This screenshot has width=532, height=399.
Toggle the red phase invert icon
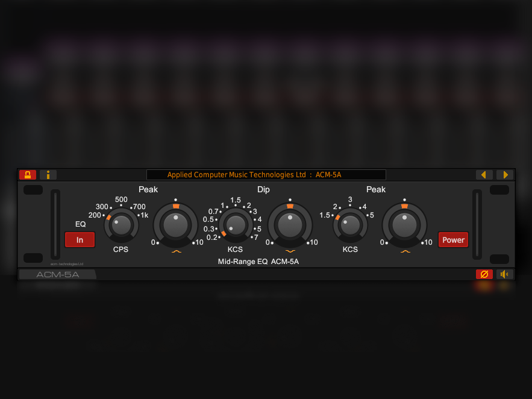(x=484, y=274)
